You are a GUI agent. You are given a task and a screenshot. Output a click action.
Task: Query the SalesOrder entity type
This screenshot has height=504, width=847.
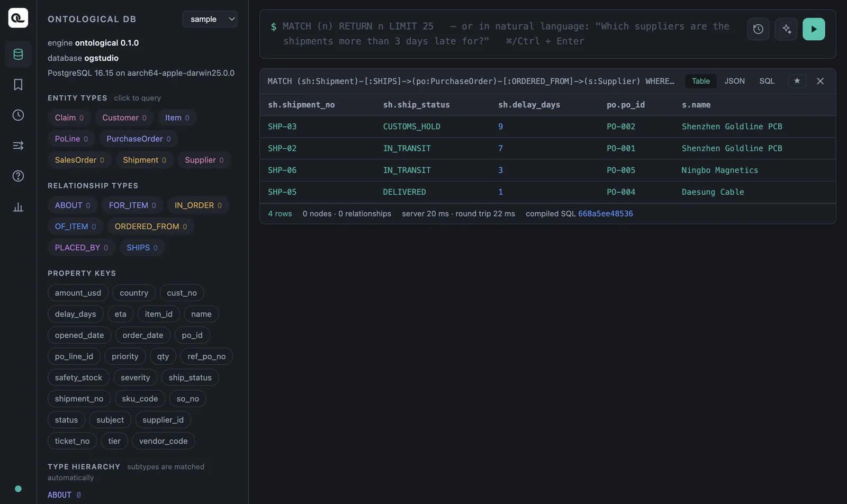coord(79,160)
